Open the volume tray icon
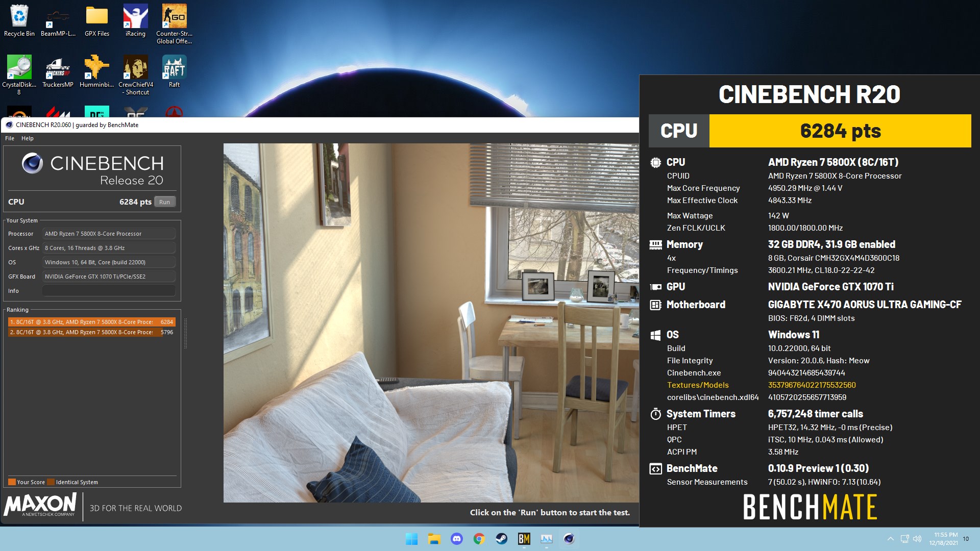The width and height of the screenshot is (980, 551). (x=917, y=539)
